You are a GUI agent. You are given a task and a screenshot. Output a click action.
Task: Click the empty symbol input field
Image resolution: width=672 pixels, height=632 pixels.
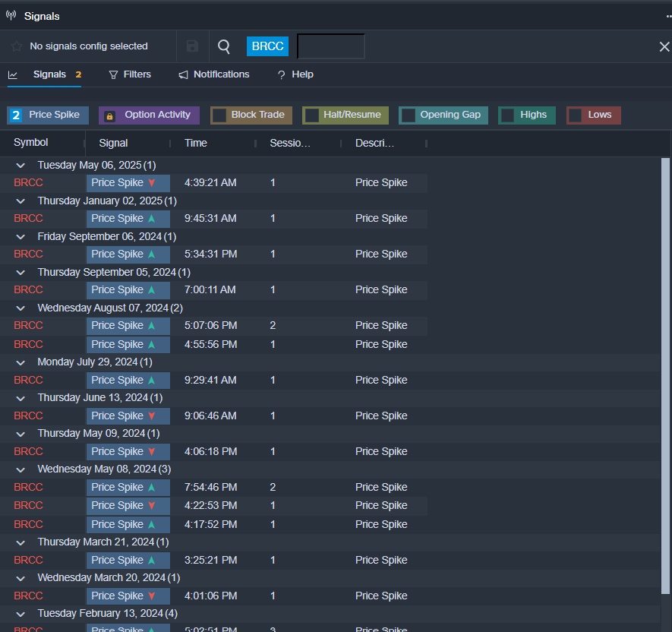click(330, 46)
